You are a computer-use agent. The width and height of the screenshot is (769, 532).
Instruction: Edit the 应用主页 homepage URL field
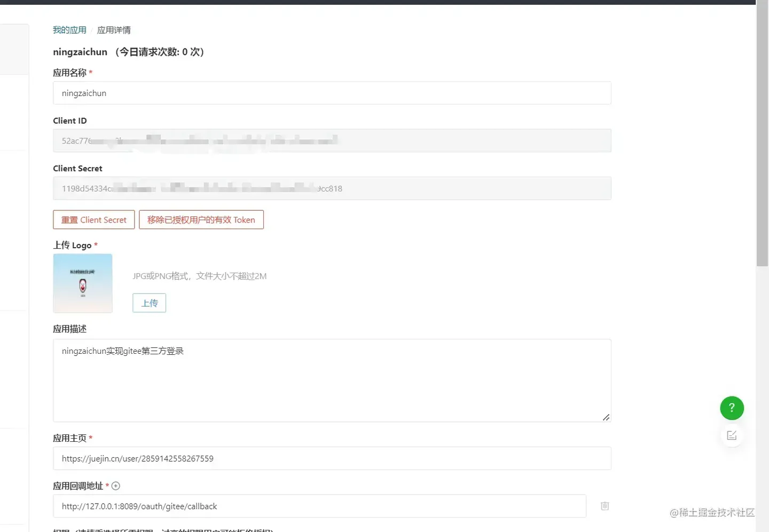pos(332,458)
